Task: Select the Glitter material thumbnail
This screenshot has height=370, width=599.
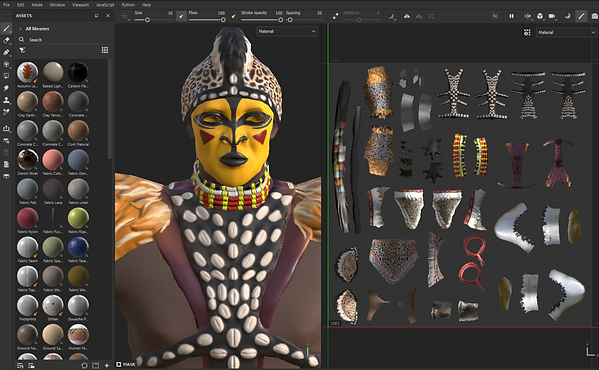Action: pyautogui.click(x=53, y=305)
